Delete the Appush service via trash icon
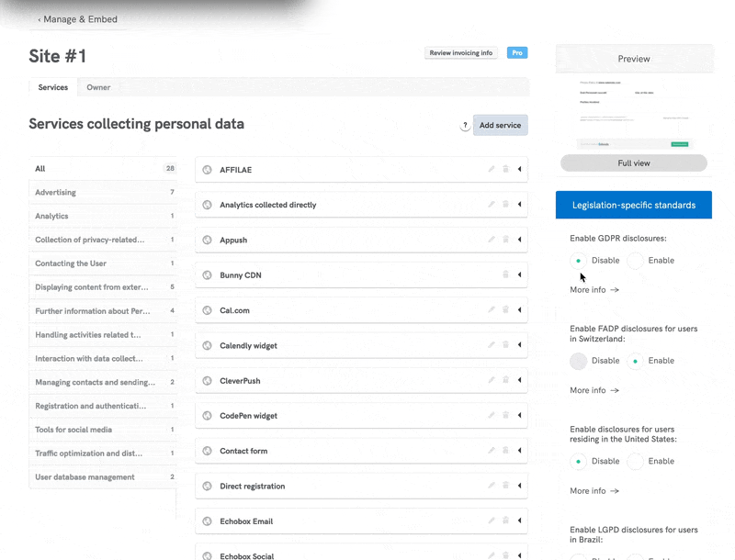The height and width of the screenshot is (560, 735). (505, 241)
